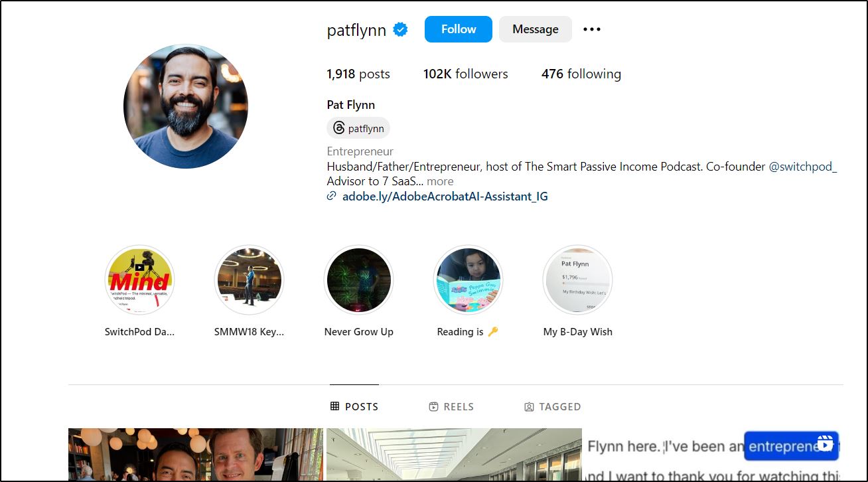Viewport: 868px width, 482px height.
Task: Open the My B-Day Wish highlight
Action: pyautogui.click(x=577, y=280)
